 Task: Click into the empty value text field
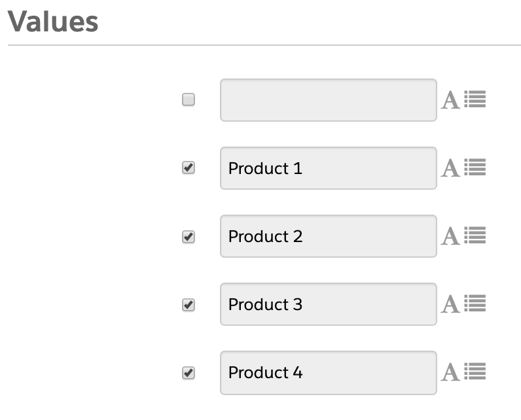pyautogui.click(x=328, y=100)
